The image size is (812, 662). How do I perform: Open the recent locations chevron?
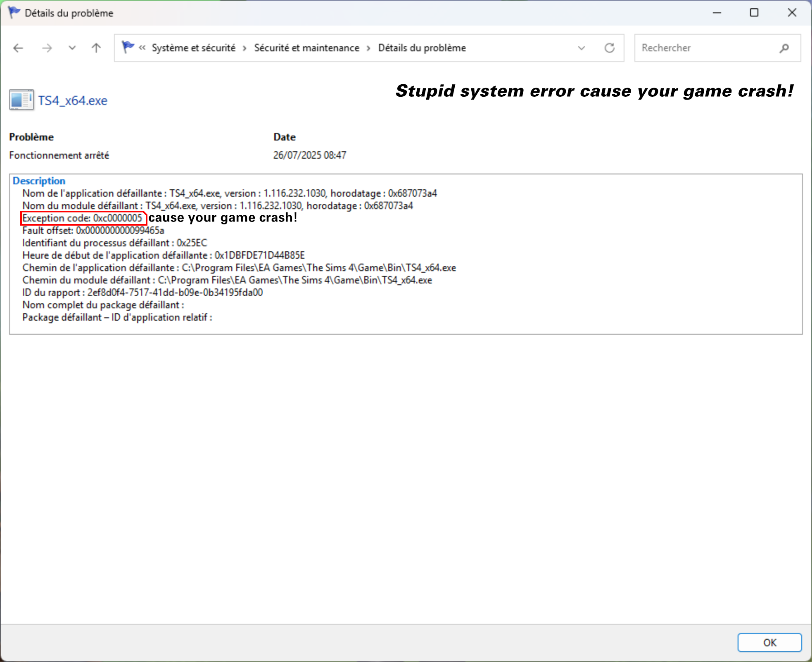click(x=72, y=48)
